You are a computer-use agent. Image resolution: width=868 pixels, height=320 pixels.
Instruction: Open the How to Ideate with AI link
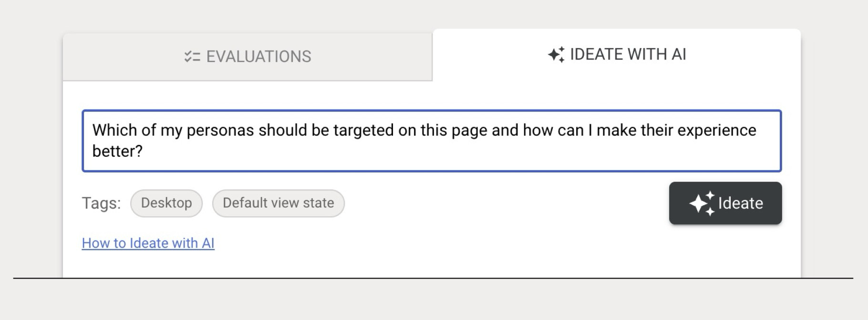(148, 243)
